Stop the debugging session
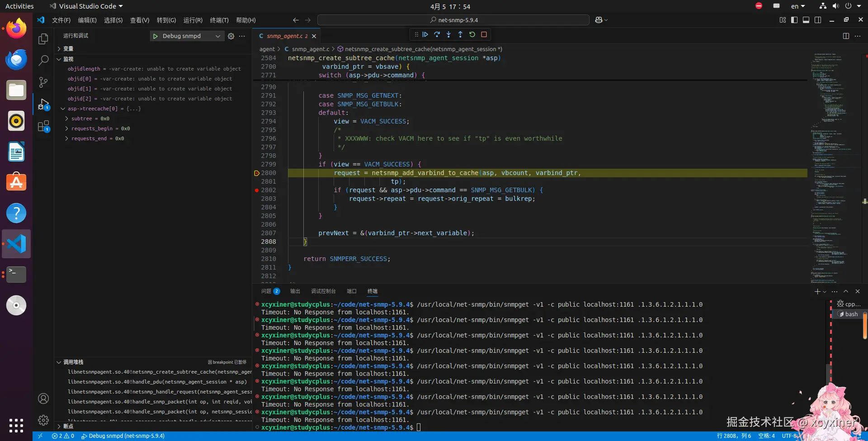 [484, 34]
